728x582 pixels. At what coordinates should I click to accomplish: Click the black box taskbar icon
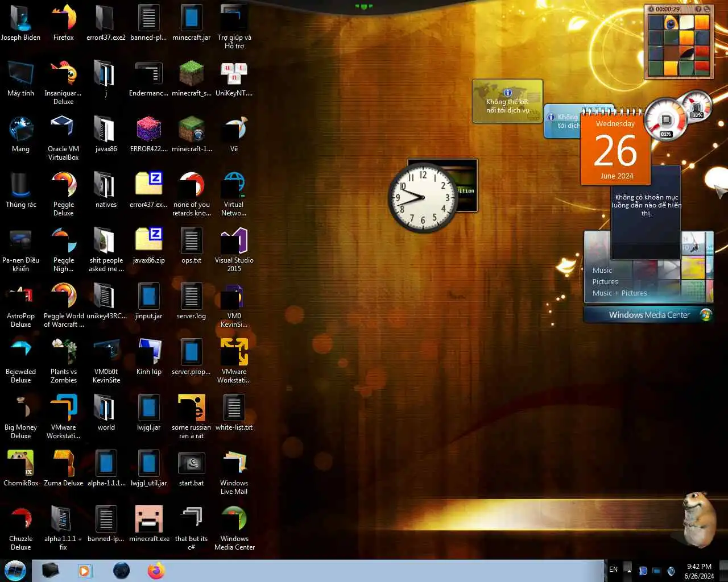point(50,571)
